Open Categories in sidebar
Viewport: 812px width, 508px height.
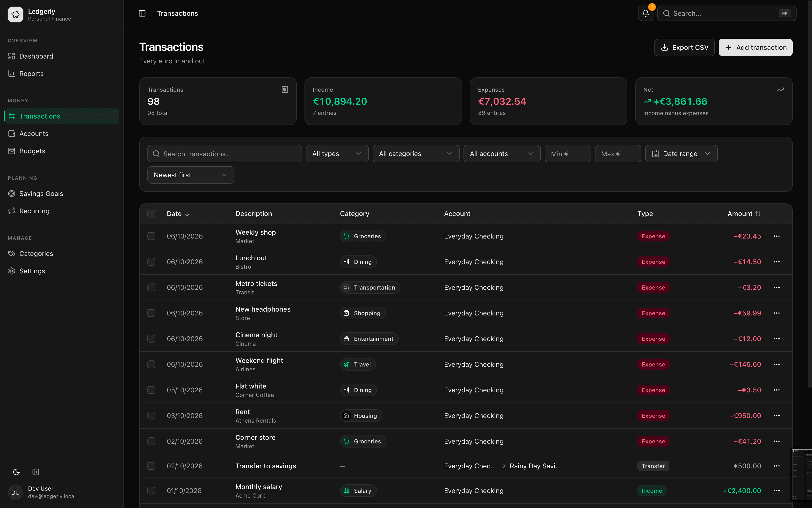[62, 254]
